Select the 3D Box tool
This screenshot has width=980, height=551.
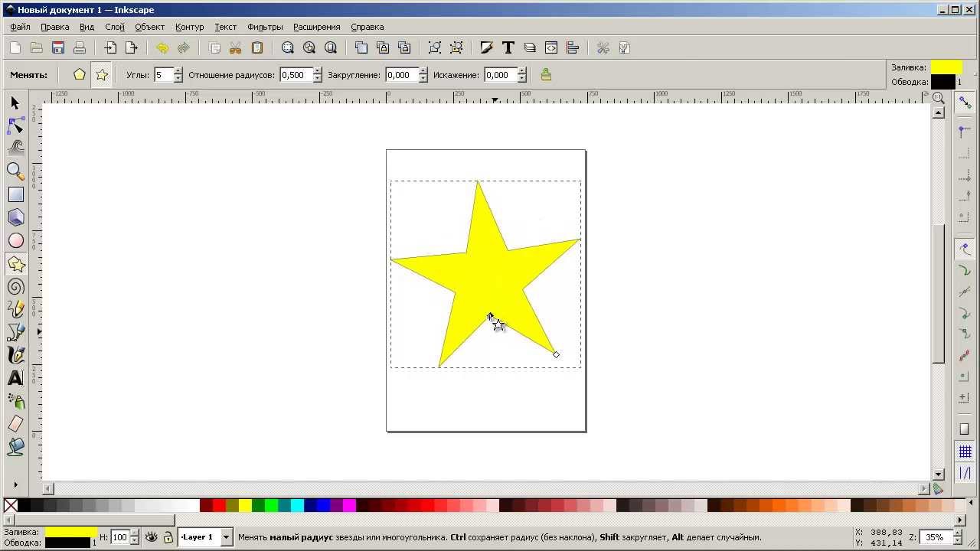point(15,217)
